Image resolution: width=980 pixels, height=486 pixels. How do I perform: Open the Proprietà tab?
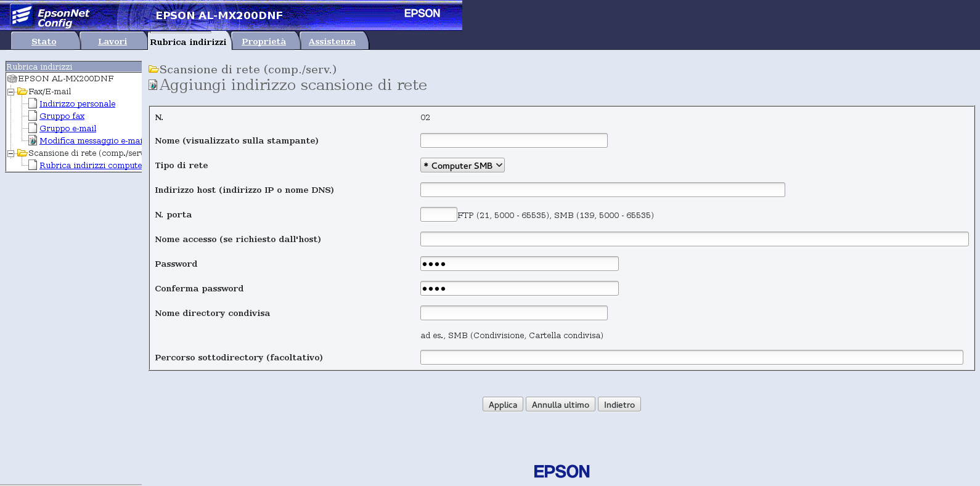(264, 41)
